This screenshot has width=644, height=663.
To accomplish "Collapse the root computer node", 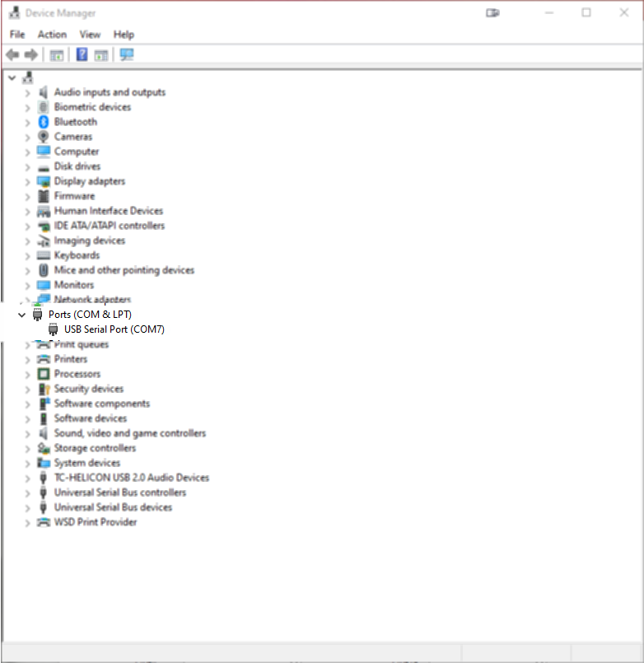I will click(12, 77).
